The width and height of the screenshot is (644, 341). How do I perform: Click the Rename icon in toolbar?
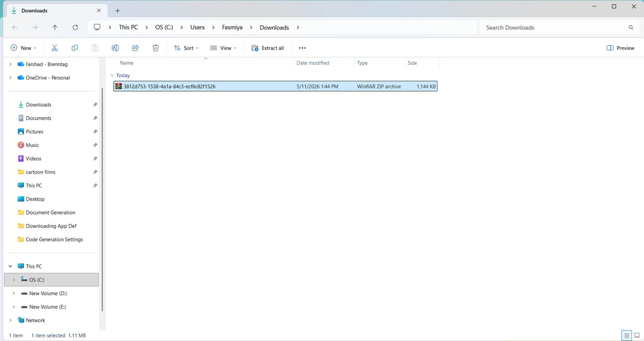click(115, 48)
